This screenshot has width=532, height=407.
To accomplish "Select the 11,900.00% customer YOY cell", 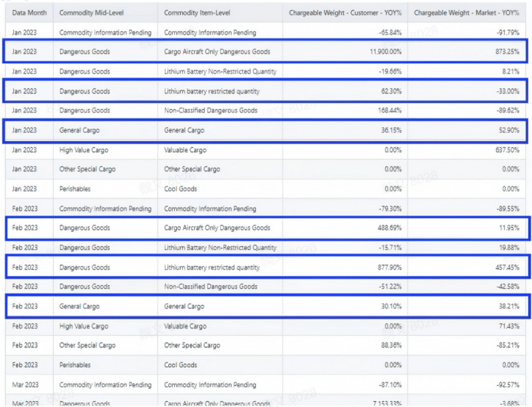I will tap(382, 51).
